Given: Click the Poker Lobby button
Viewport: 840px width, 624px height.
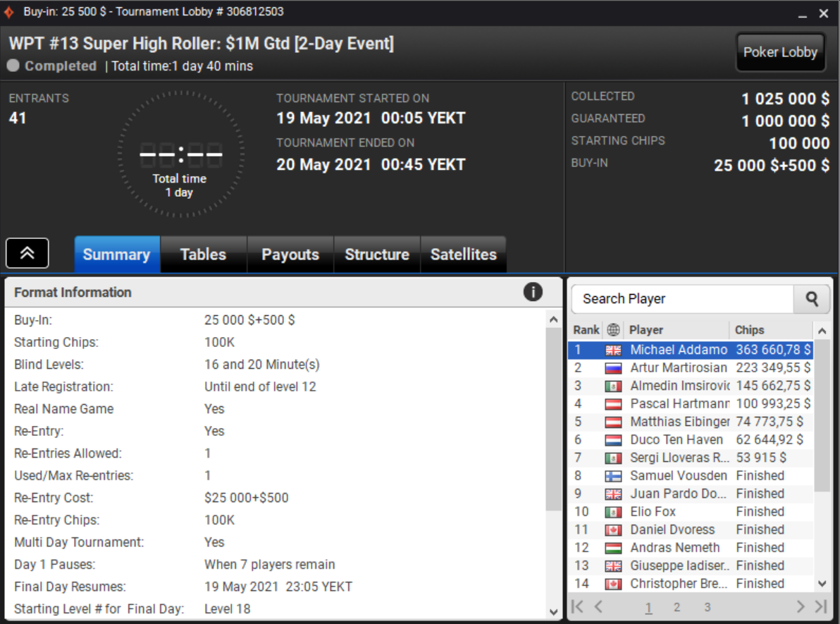Looking at the screenshot, I should 780,52.
